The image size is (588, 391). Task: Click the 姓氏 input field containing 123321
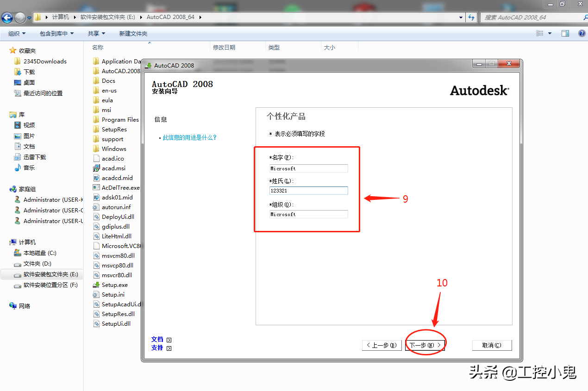point(309,191)
